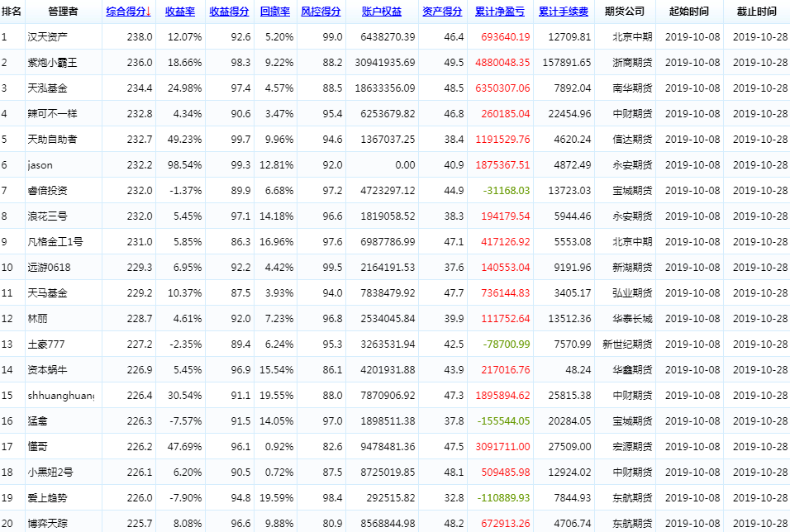Click drawdown rate 19.59%
The height and width of the screenshot is (532, 790).
(277, 498)
